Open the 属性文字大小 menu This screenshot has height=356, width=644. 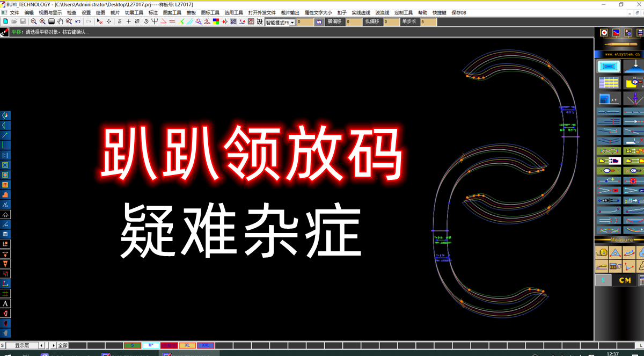318,12
